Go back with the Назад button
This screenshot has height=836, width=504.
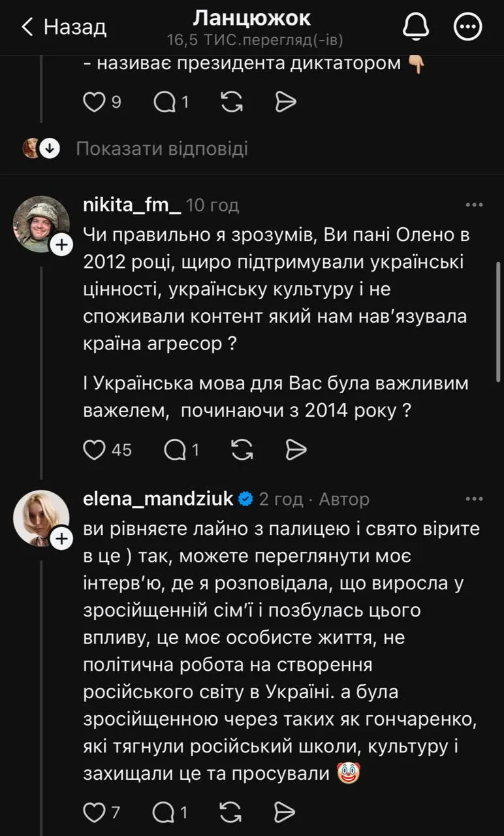click(64, 27)
